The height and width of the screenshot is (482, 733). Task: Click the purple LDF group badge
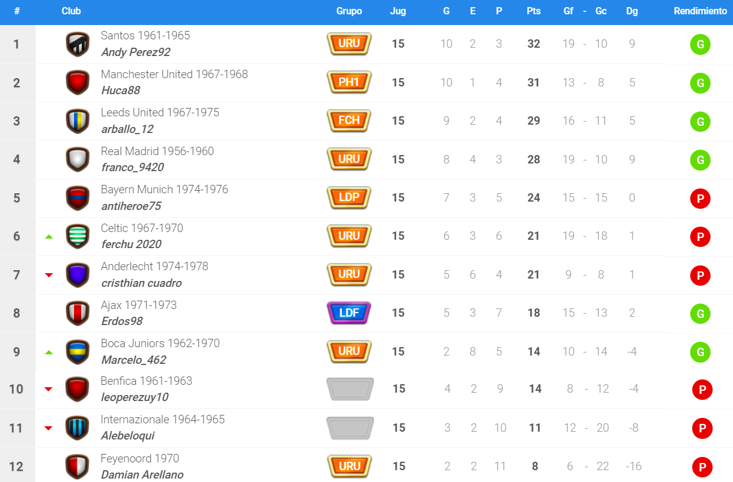point(349,313)
